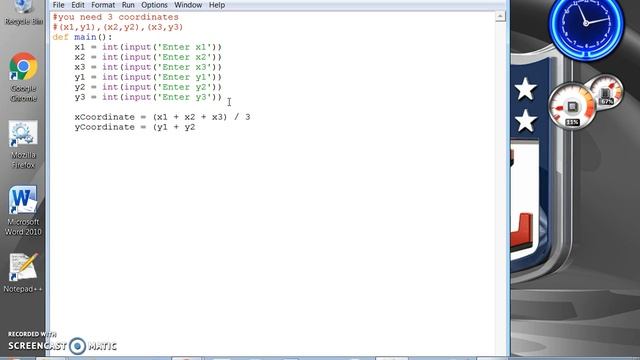This screenshot has width=640, height=360.
Task: Click the xCoordinate assignment line
Action: click(x=162, y=117)
